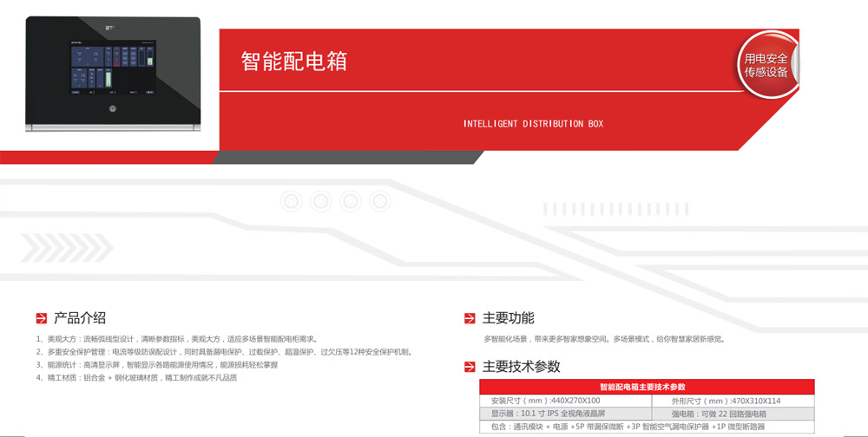Image resolution: width=868 pixels, height=437 pixels.
Task: Click the red arrow icon beside 主要技术参数
Action: (x=470, y=368)
